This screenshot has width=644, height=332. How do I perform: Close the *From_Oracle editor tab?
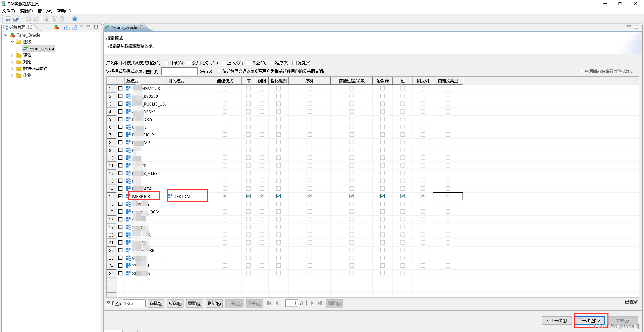pos(142,27)
